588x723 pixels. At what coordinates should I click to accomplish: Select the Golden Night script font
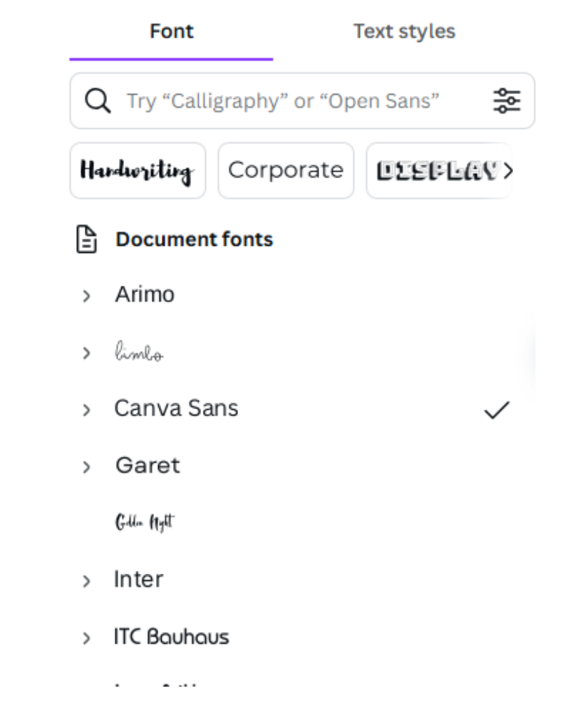(x=145, y=522)
